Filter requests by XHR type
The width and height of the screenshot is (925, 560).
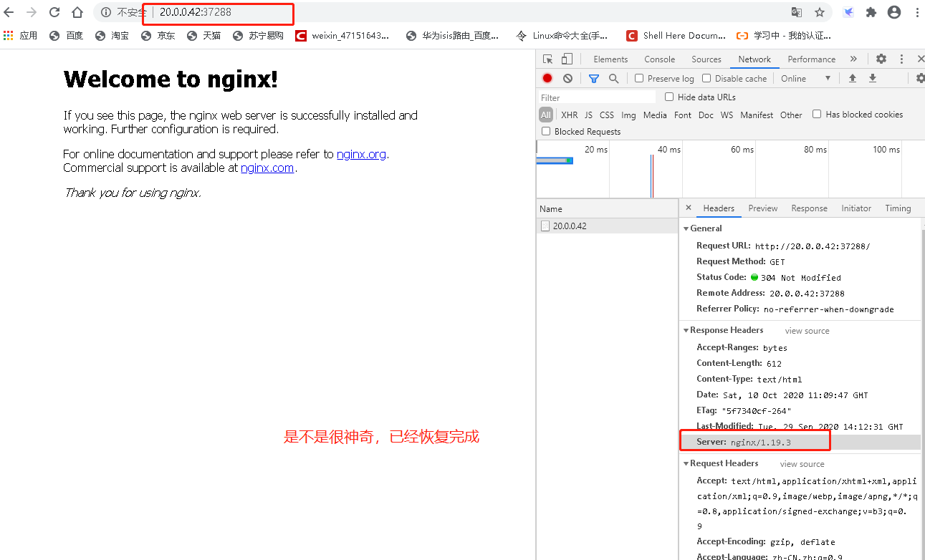point(570,115)
